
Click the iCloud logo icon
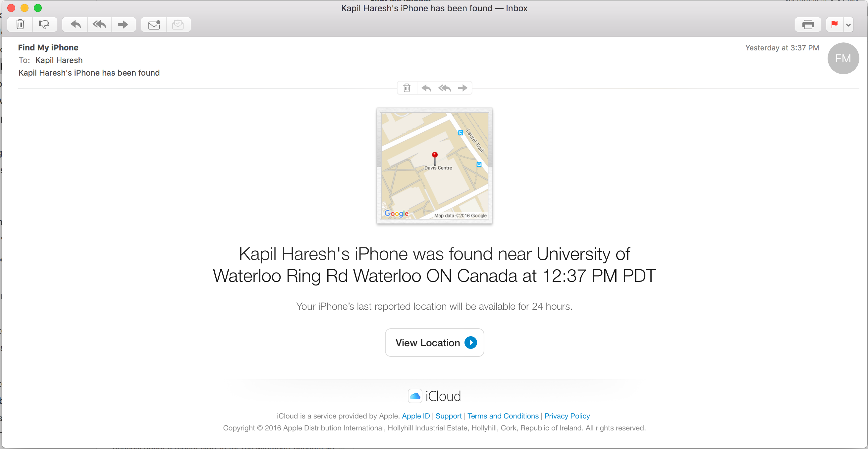[415, 396]
